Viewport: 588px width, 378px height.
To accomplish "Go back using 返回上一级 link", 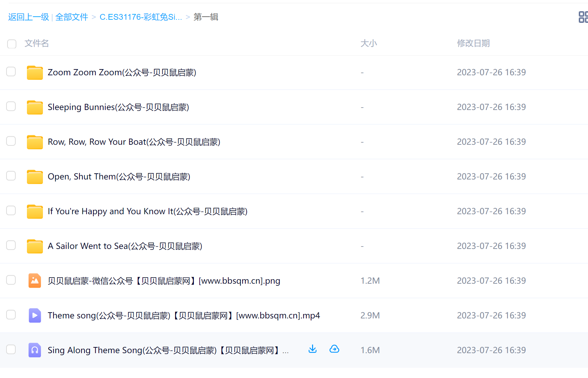I will 29,17.
